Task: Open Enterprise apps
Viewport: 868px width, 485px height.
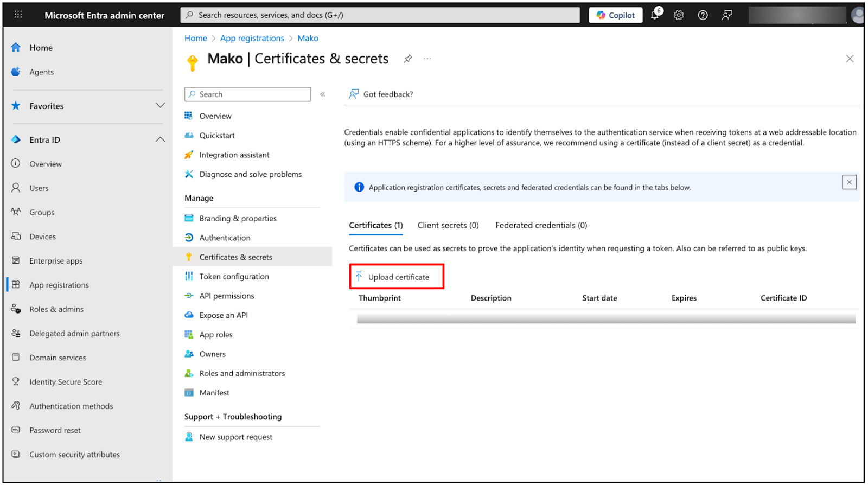Action: [x=56, y=261]
